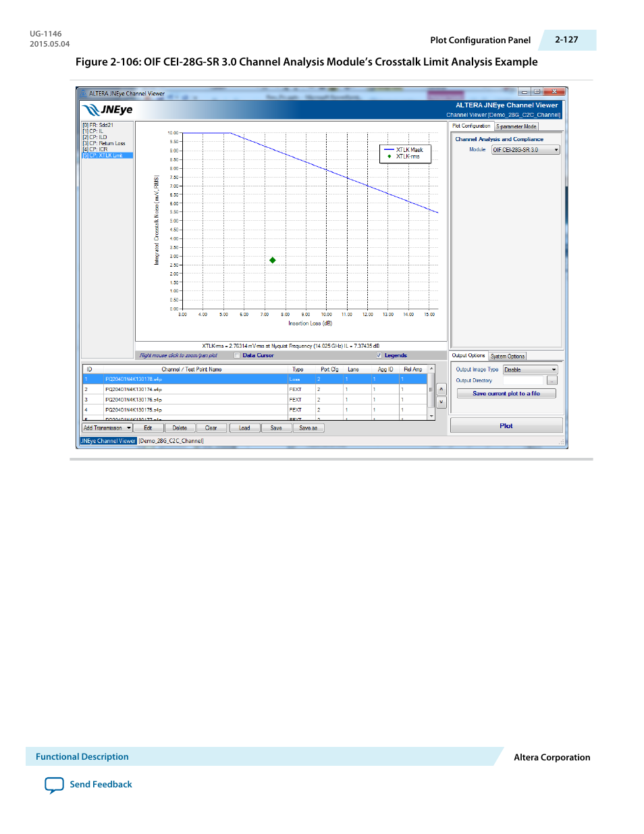
Task: Click the green XTLK-rms diamond marker
Action: pos(273,260)
